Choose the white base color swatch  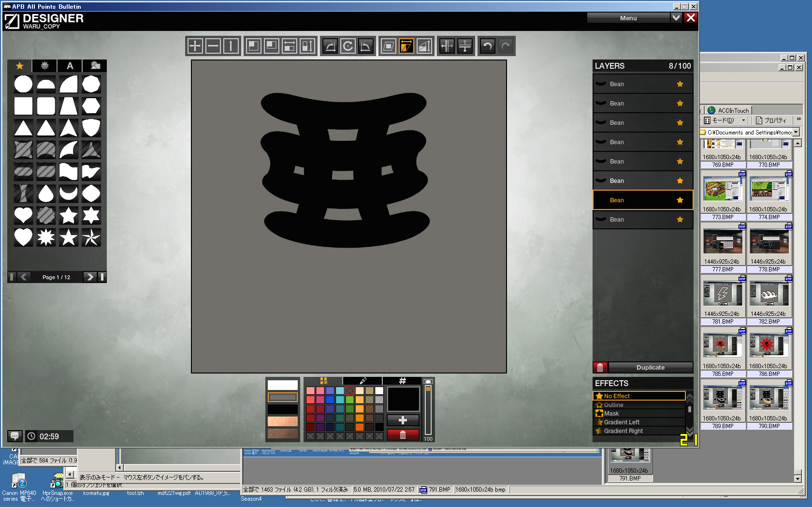(x=283, y=385)
